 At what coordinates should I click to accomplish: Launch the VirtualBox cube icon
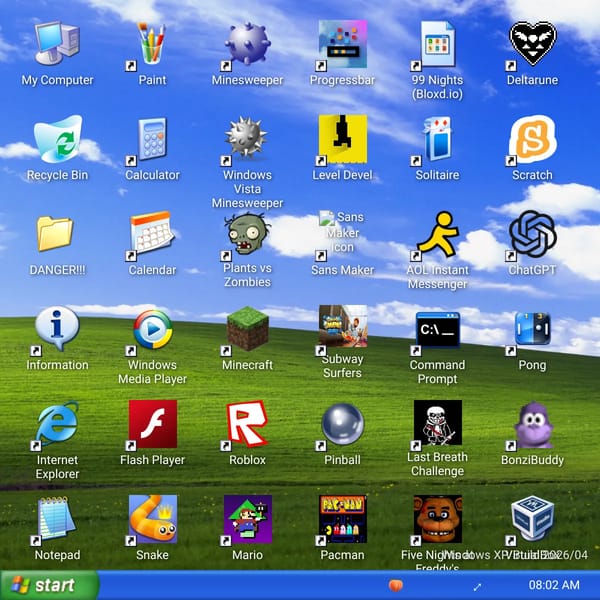coord(532,518)
